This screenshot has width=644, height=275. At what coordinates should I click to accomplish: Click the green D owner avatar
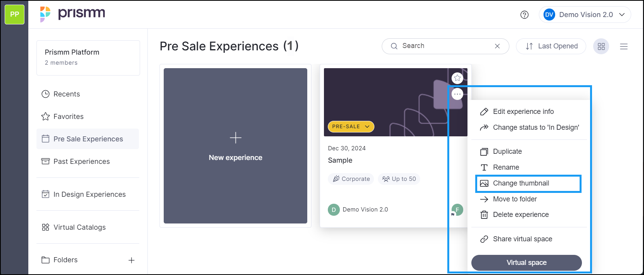(x=334, y=210)
